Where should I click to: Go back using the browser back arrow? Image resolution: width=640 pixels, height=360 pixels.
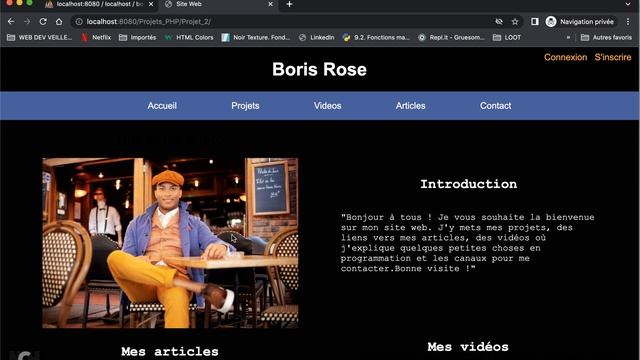pos(11,22)
